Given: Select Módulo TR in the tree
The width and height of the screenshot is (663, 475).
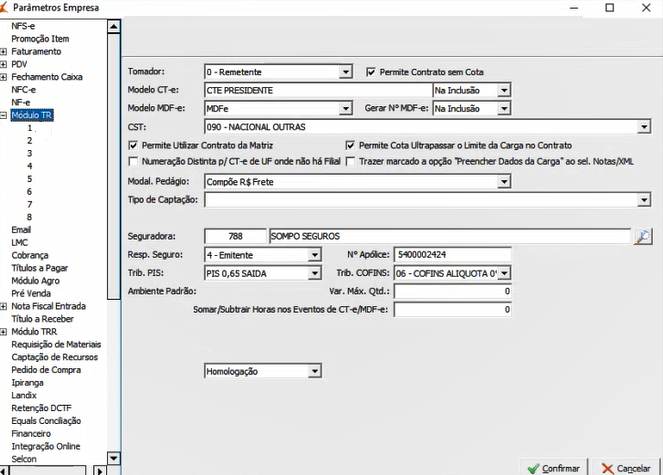Looking at the screenshot, I should click(x=32, y=115).
